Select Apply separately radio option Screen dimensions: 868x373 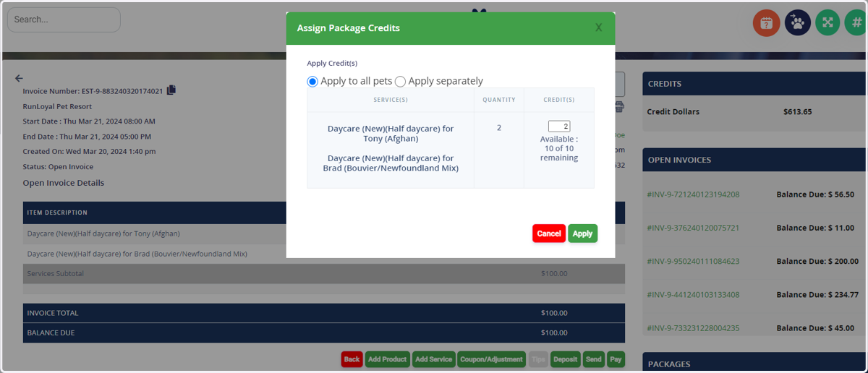click(x=400, y=82)
